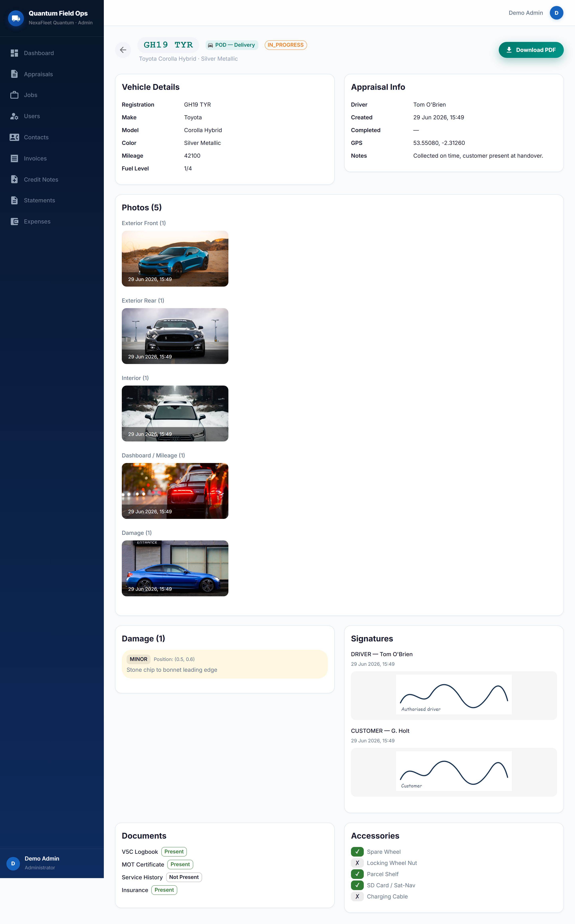Open Users in the sidebar menu
Viewport: 575px width, 924px height.
[x=52, y=116]
